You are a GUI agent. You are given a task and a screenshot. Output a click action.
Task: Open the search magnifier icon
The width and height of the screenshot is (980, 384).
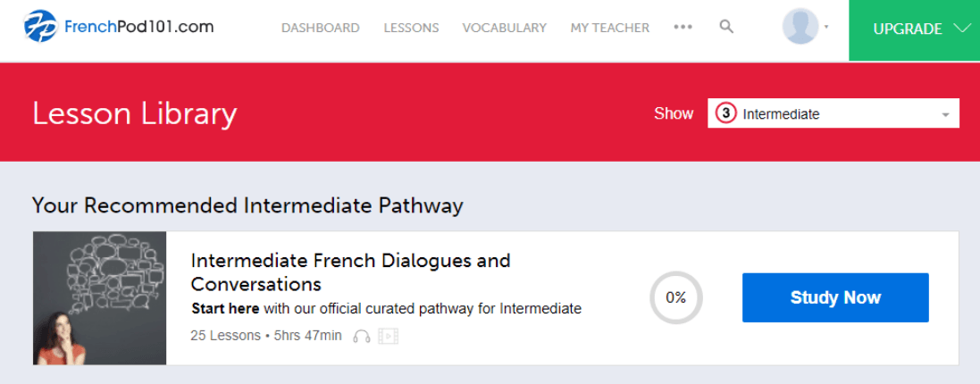726,27
